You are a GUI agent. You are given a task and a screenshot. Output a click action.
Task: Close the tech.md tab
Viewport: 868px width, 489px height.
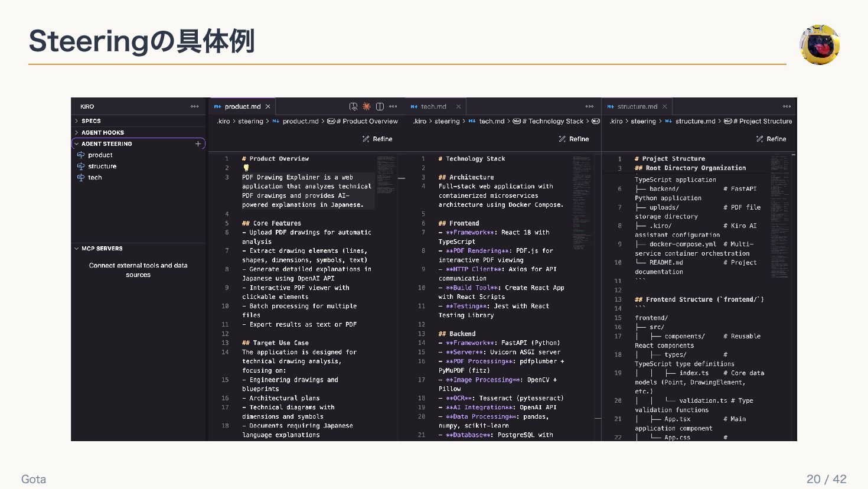pyautogui.click(x=458, y=107)
